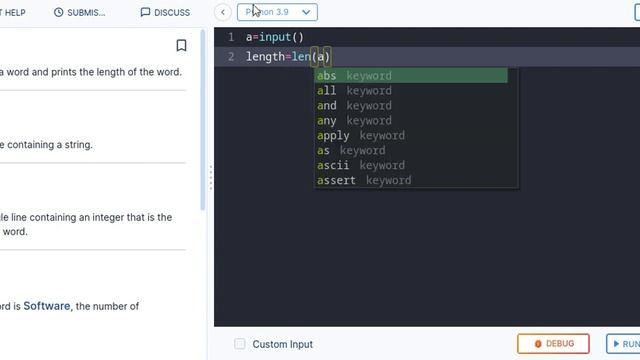640x360 pixels.
Task: Select the abs autocomplete suggestion
Action: [x=411, y=76]
